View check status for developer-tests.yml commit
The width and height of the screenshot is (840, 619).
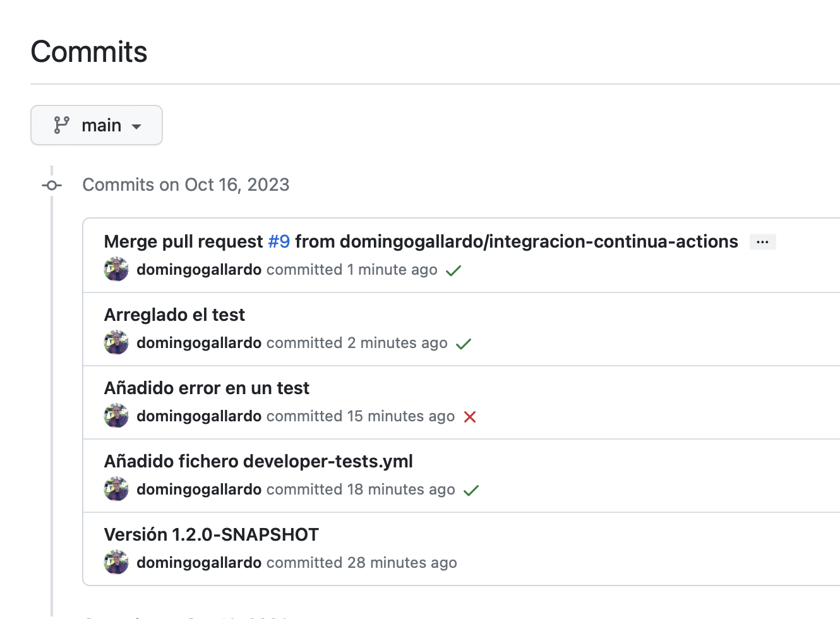coord(471,490)
